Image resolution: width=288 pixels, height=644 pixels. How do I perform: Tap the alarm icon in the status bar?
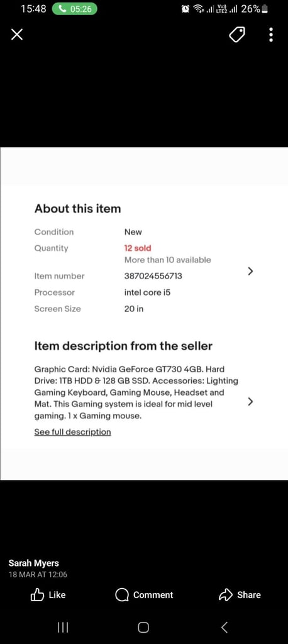coord(186,9)
